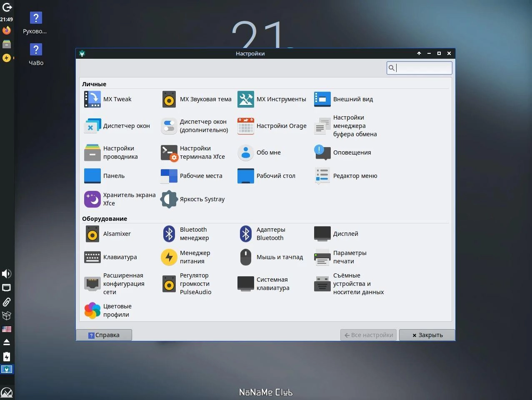Click the eject icon in side panel
This screenshot has height=400, width=532.
pos(7,342)
